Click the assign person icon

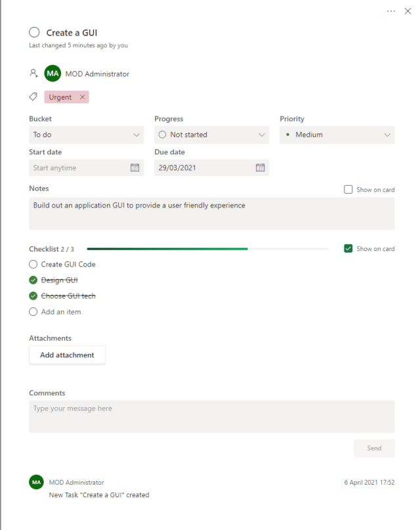tap(33, 73)
